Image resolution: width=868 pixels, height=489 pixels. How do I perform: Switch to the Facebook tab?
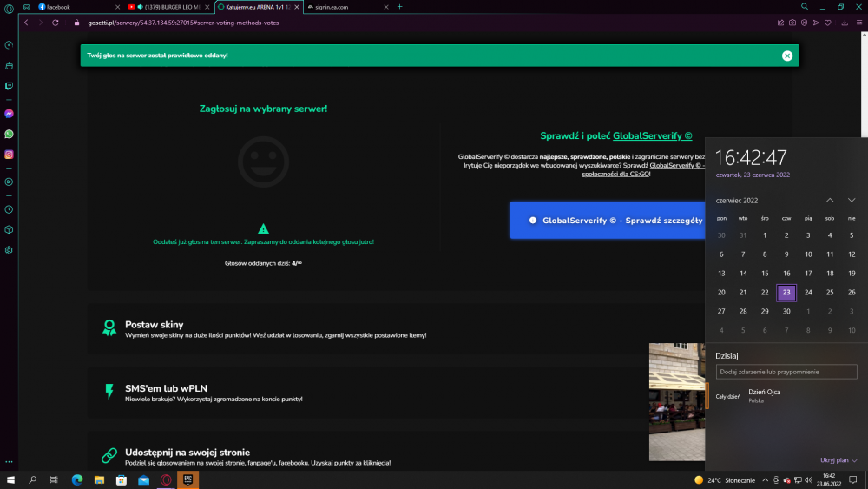[x=79, y=7]
